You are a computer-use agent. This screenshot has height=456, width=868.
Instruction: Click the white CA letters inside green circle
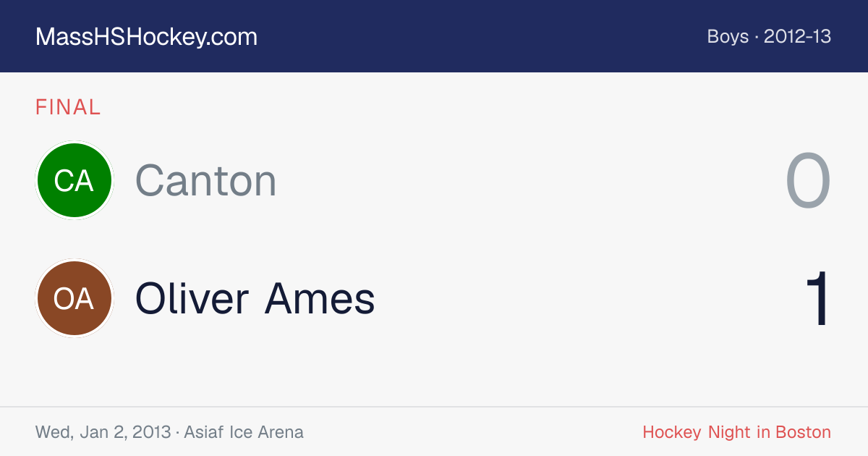(74, 181)
